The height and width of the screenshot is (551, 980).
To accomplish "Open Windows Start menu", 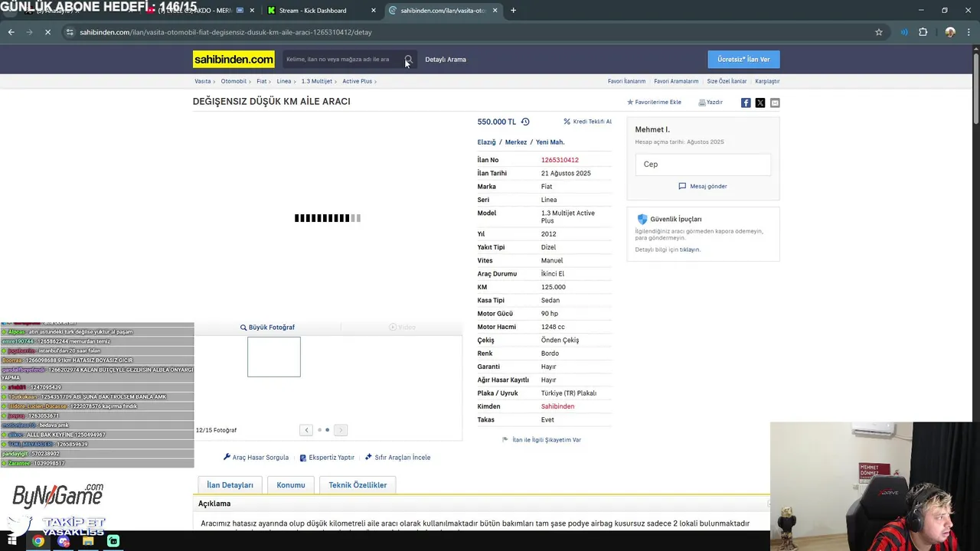I will [x=13, y=541].
